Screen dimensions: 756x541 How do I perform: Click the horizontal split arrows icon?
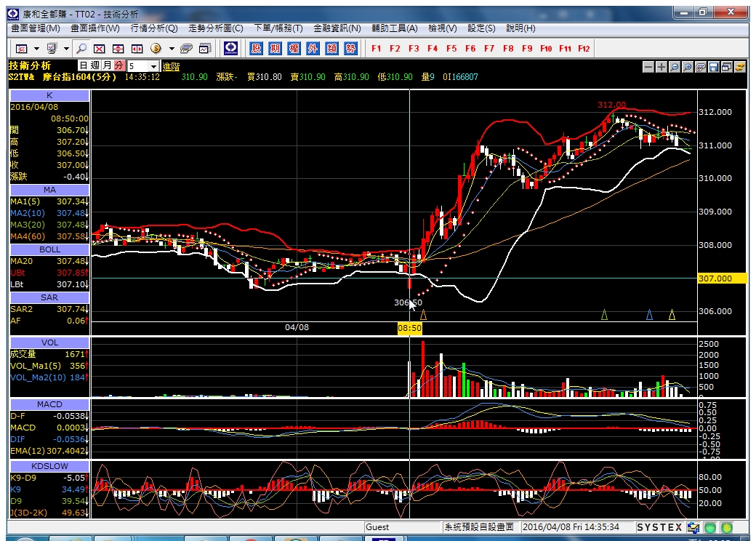(137, 49)
